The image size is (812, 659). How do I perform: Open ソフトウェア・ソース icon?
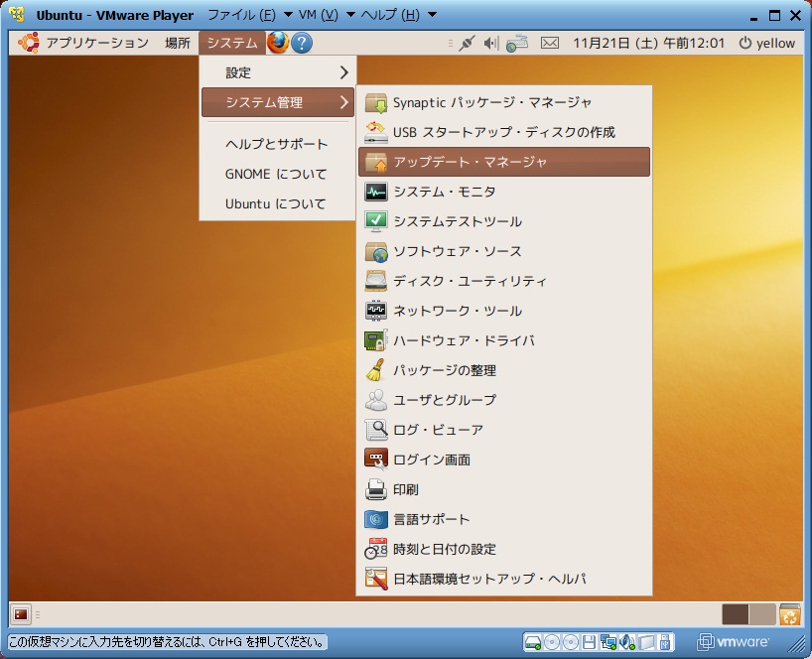pos(376,251)
